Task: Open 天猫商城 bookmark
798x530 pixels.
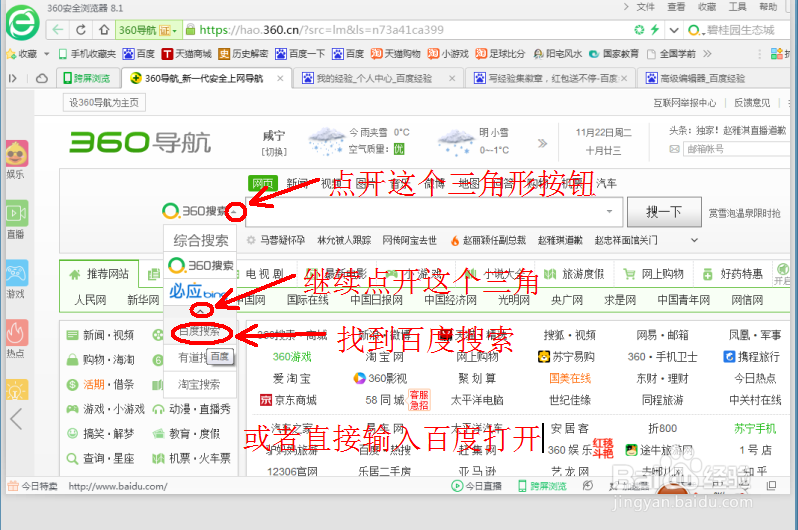Action: click(x=186, y=53)
